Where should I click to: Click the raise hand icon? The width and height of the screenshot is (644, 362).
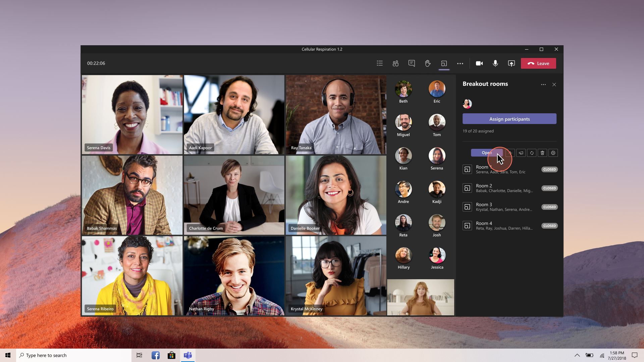click(x=428, y=63)
